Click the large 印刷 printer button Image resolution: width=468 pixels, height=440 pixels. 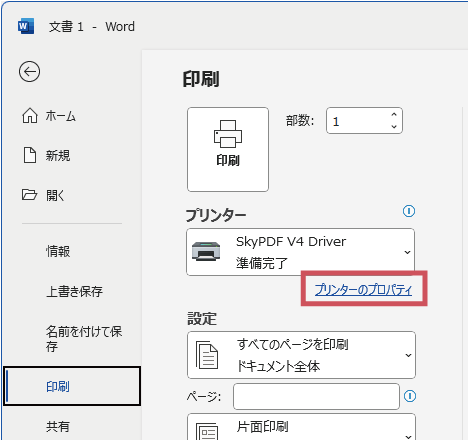click(x=228, y=149)
